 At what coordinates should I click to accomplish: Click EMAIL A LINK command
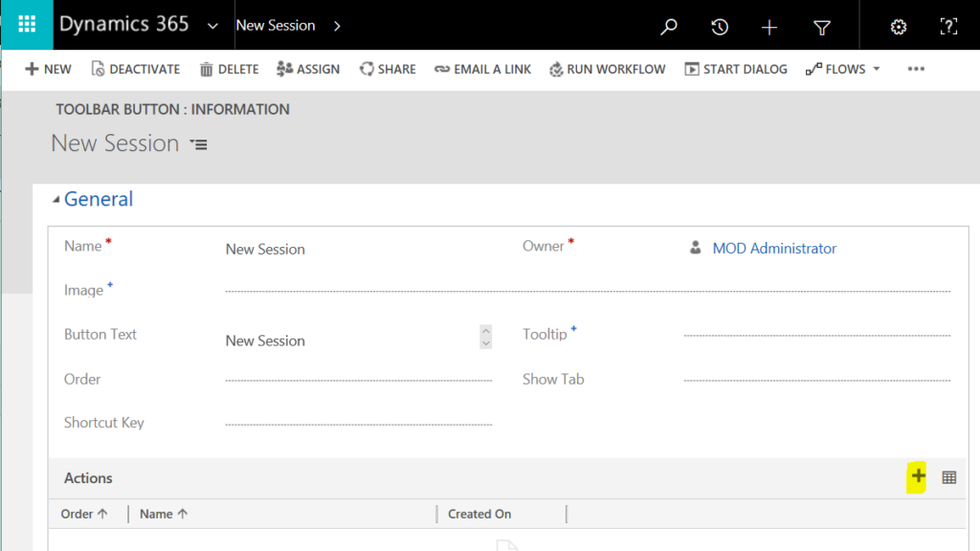pyautogui.click(x=482, y=69)
